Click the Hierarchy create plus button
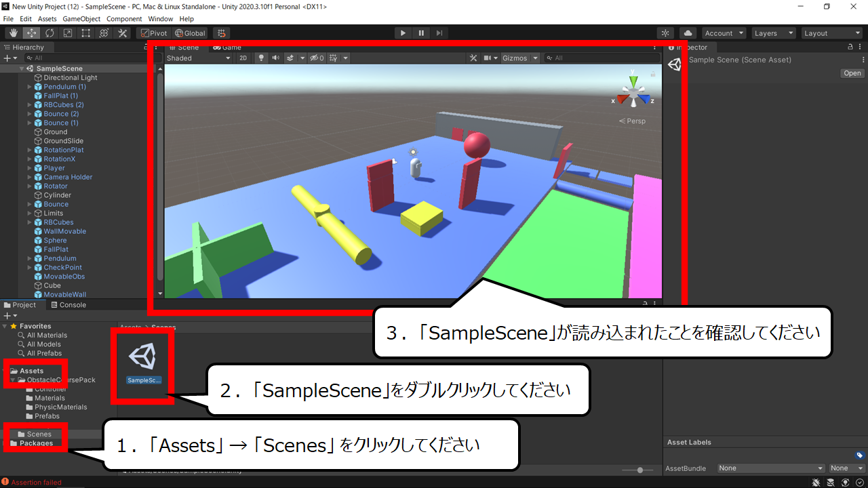Screen dimensions: 868x488 [9, 58]
